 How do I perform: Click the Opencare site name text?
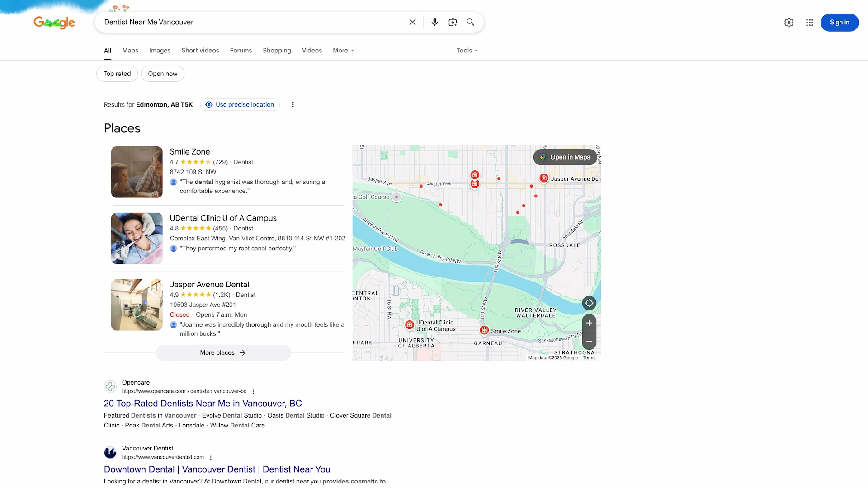coord(136,383)
